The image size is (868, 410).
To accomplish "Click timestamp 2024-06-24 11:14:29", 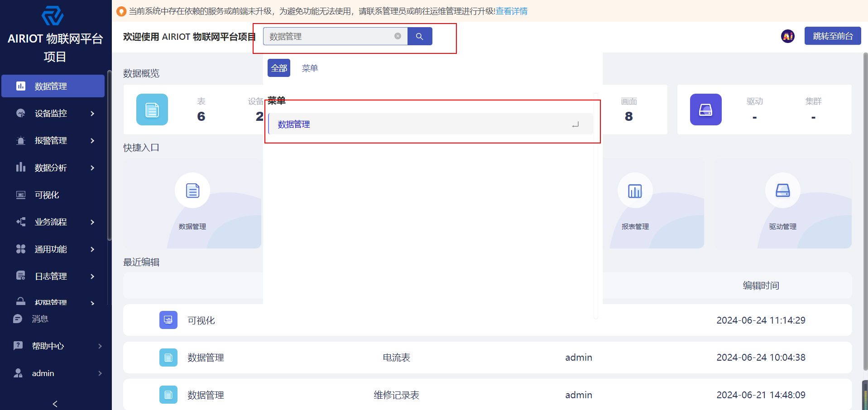I will (761, 320).
